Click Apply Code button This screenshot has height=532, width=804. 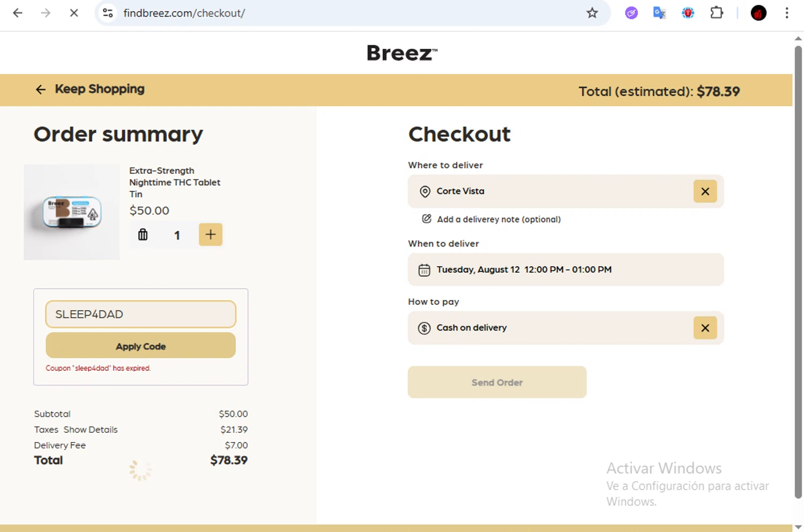(140, 346)
